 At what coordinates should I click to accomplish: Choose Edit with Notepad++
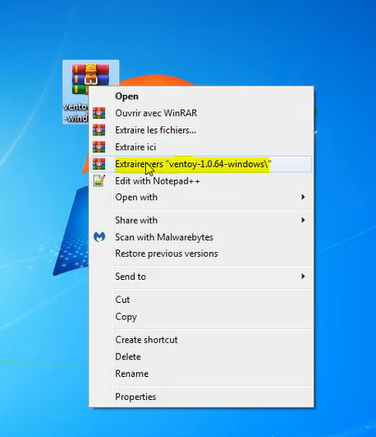point(201,181)
